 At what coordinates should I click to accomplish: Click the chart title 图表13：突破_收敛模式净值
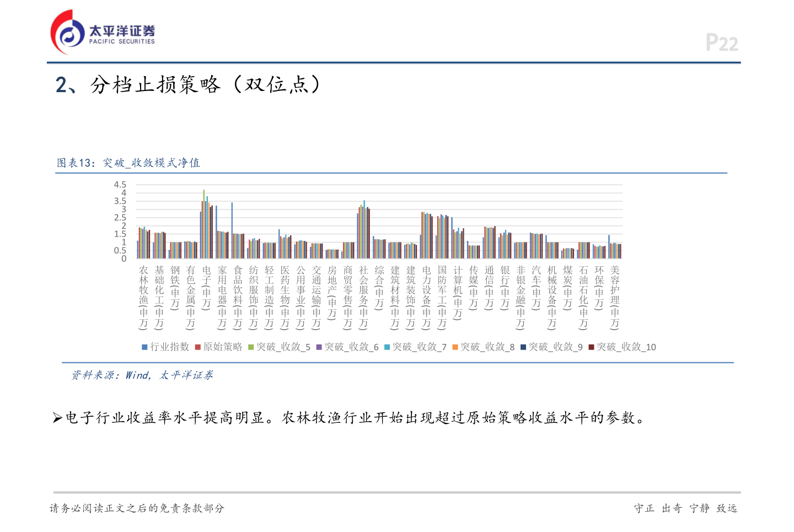click(x=128, y=163)
